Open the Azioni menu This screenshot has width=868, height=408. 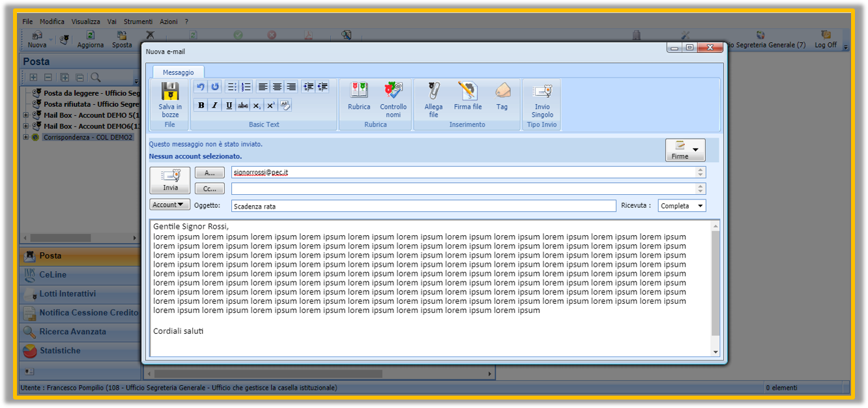(x=169, y=22)
